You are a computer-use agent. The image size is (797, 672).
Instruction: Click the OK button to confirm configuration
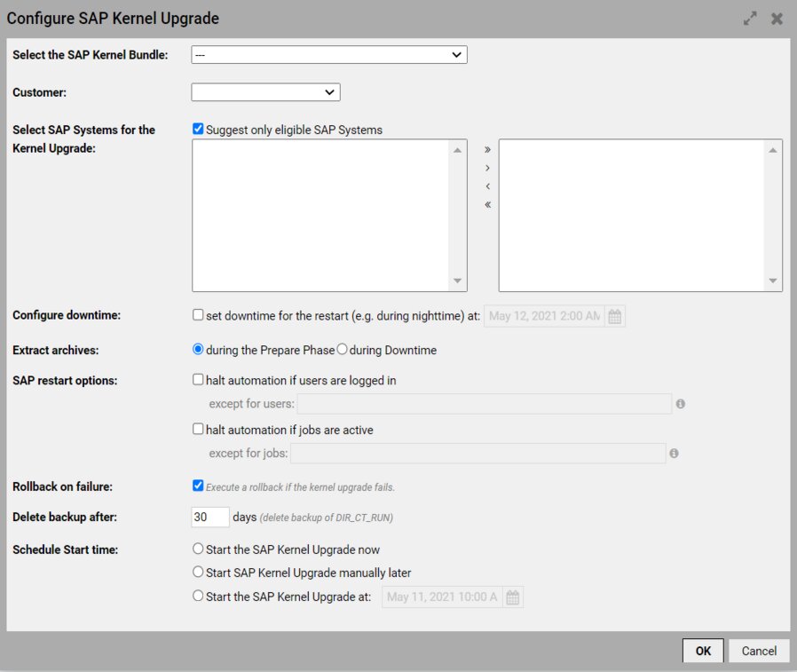point(703,651)
